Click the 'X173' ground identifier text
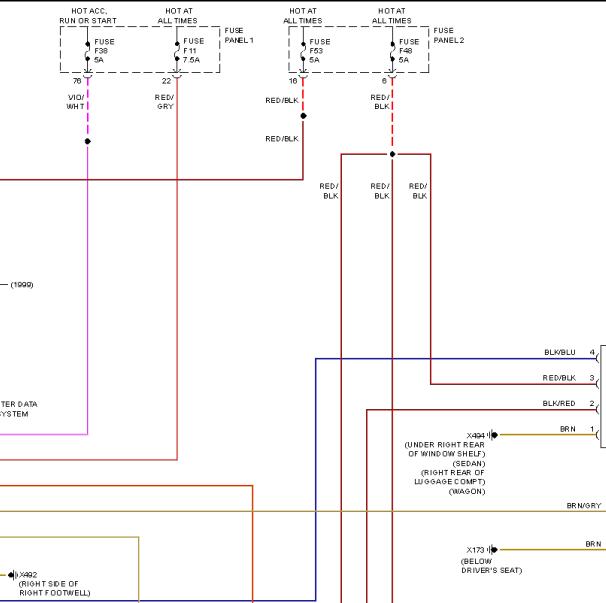 475,550
